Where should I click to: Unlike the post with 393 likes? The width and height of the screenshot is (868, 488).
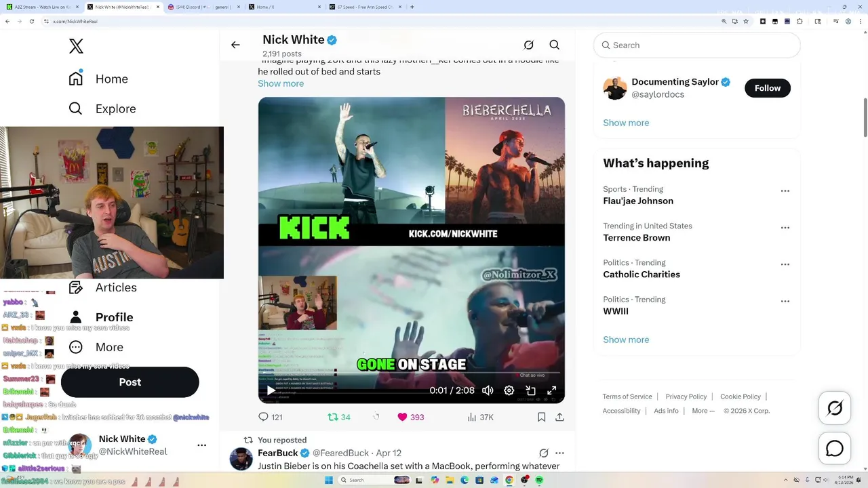coord(410,418)
